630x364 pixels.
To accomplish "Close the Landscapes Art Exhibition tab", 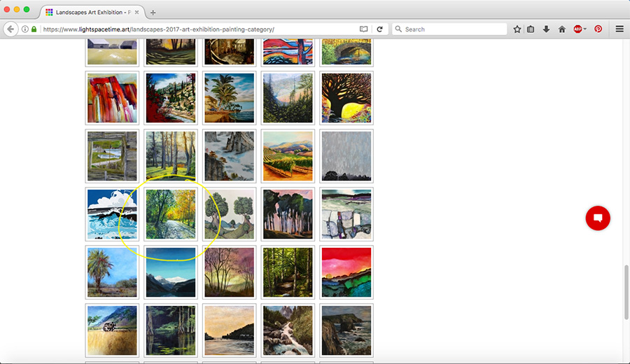I will click(136, 13).
